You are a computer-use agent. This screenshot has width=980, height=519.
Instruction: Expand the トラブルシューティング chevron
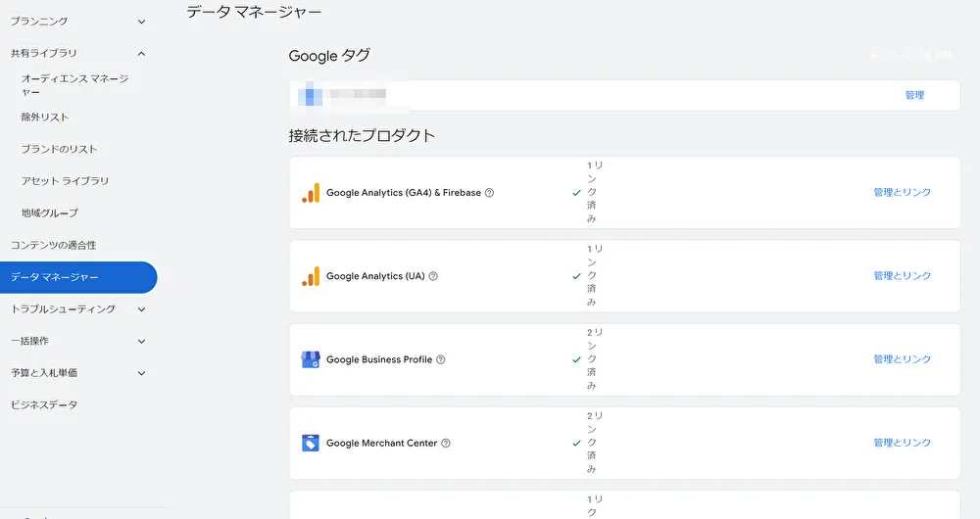click(x=142, y=309)
